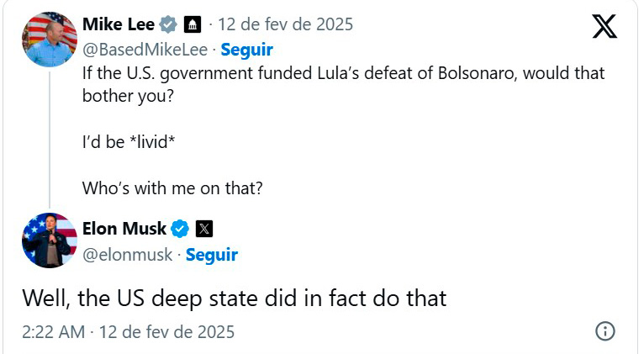Screen dimensions: 644x354
Task: Open the info icon at bottom right
Action: click(604, 331)
